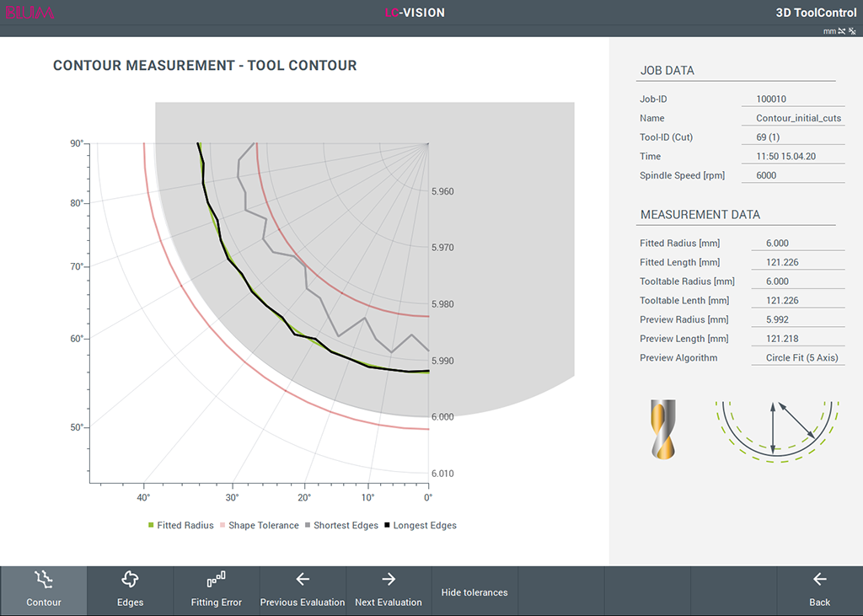Hide tolerances on the chart
The width and height of the screenshot is (863, 616).
[x=474, y=591]
